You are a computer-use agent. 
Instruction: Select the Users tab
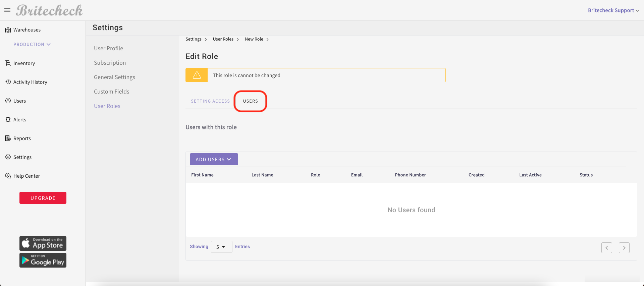(250, 101)
